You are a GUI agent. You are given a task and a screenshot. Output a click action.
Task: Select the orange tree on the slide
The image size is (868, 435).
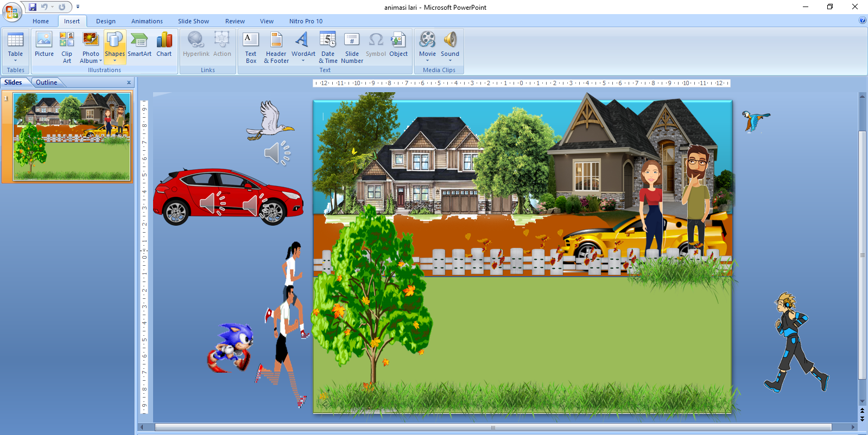tap(372, 298)
